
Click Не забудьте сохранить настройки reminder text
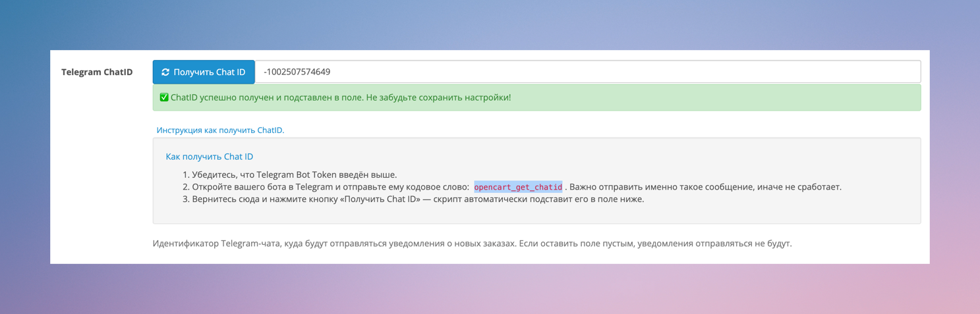(438, 97)
